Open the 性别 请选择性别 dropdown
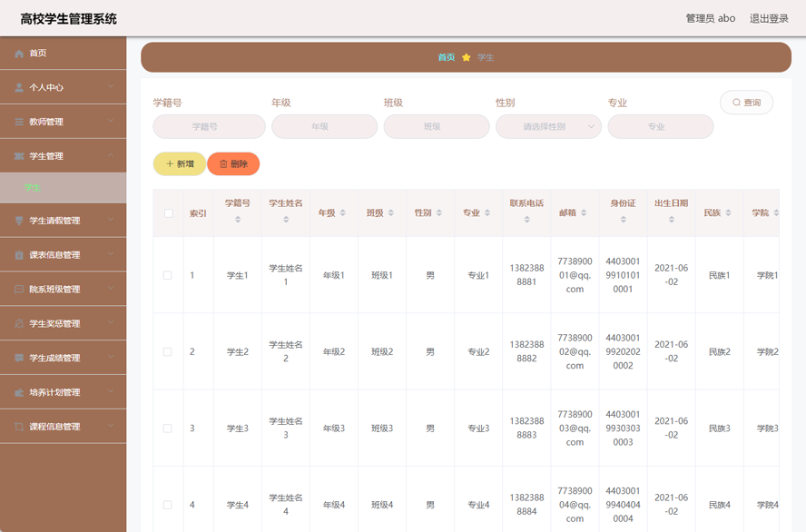 click(x=548, y=127)
